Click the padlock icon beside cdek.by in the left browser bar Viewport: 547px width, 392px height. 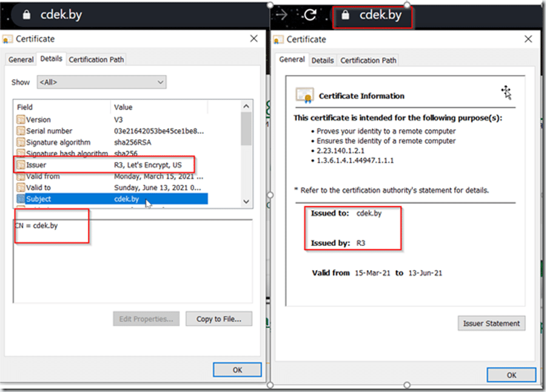pos(27,15)
